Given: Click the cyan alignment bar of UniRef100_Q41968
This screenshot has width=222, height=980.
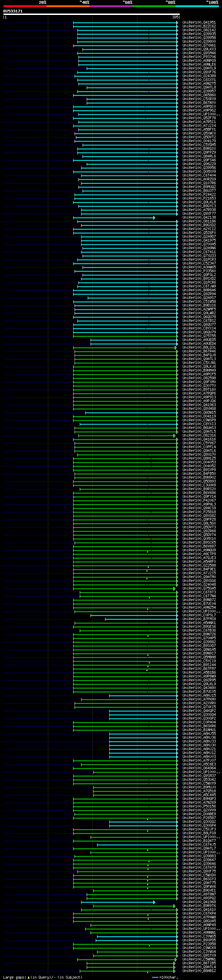Looking at the screenshot, I should 118,902.
